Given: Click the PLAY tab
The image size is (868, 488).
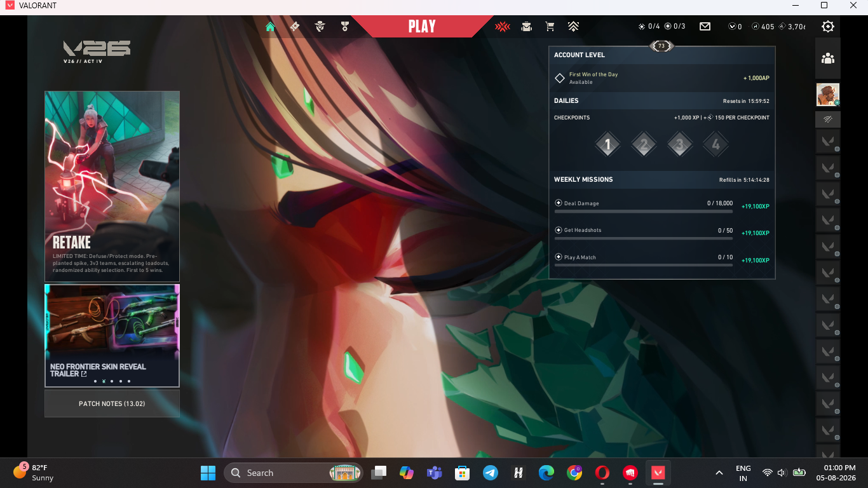Looking at the screenshot, I should [x=422, y=27].
